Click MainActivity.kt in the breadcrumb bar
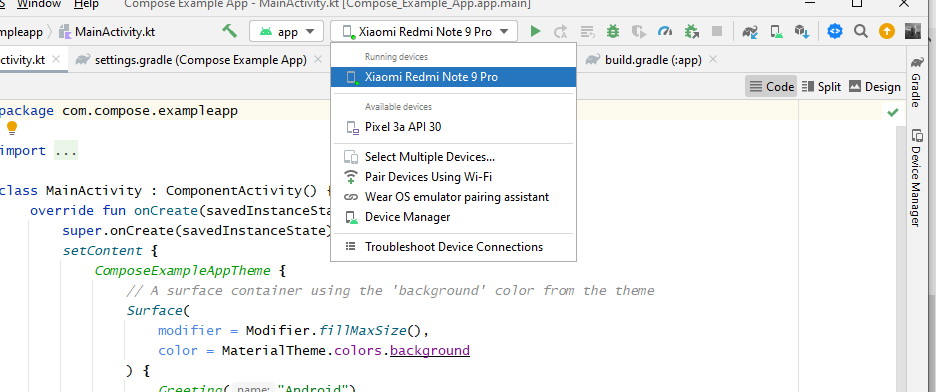The height and width of the screenshot is (392, 936). coord(107,32)
